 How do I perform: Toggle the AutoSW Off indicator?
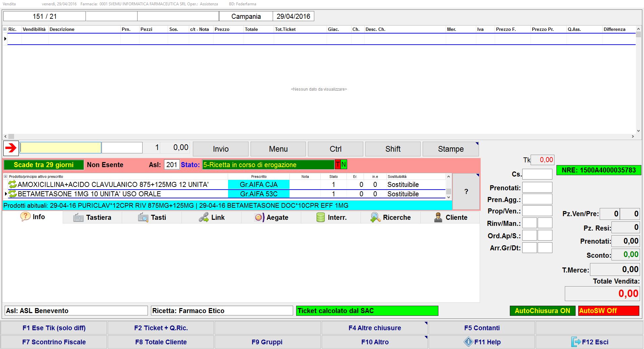[608, 311]
